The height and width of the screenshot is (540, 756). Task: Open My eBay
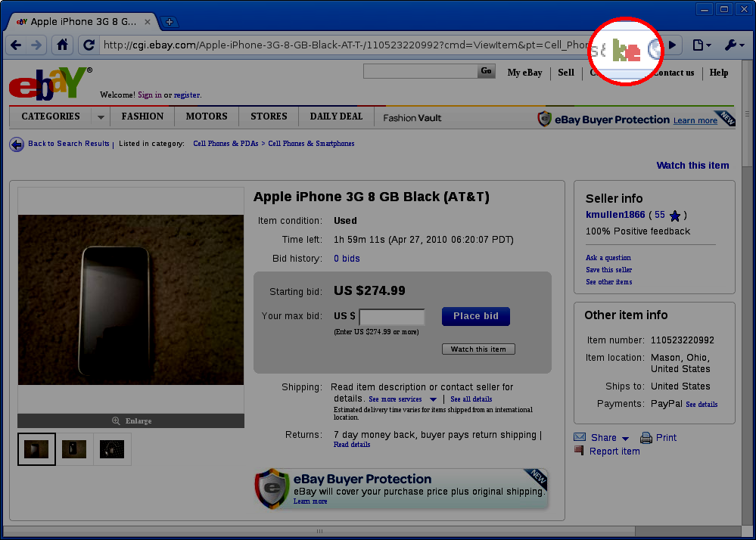coord(524,73)
